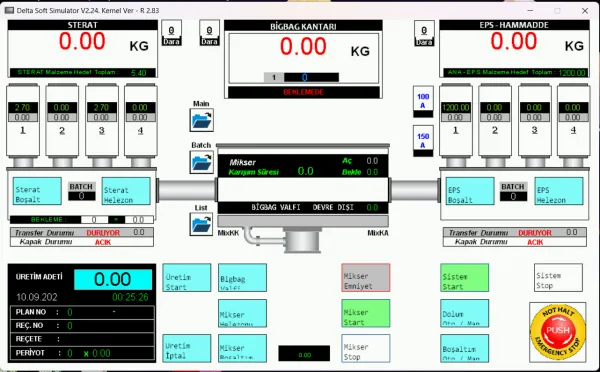Viewport: 600px width, 372px height.
Task: Click the Sterat Helezon button
Action: 126,191
